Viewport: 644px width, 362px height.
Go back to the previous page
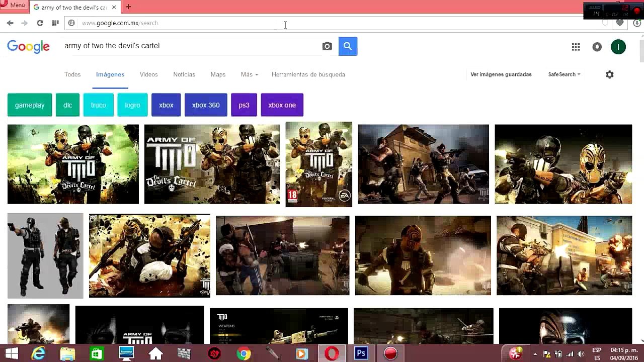click(10, 23)
